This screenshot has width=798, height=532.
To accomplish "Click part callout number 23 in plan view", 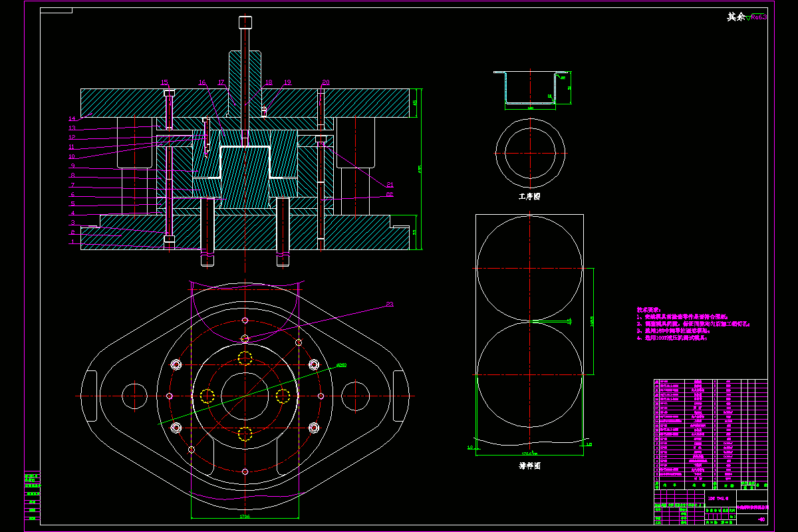I will click(390, 305).
